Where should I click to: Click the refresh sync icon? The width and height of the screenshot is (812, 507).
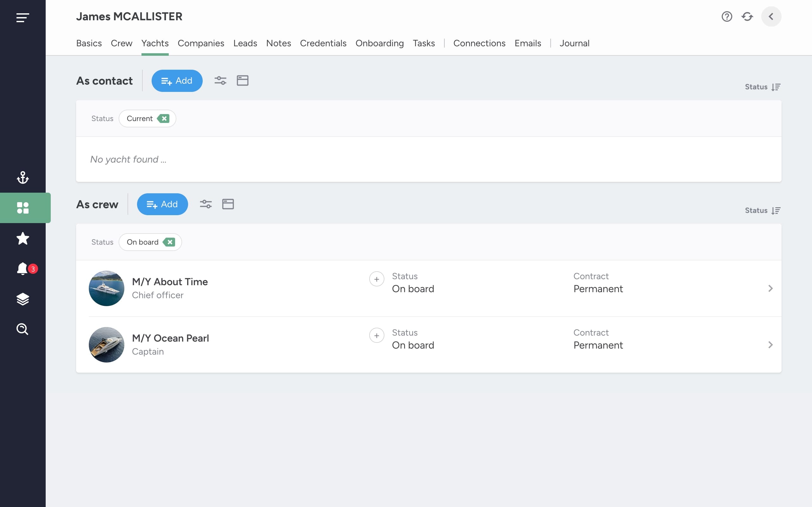[747, 16]
